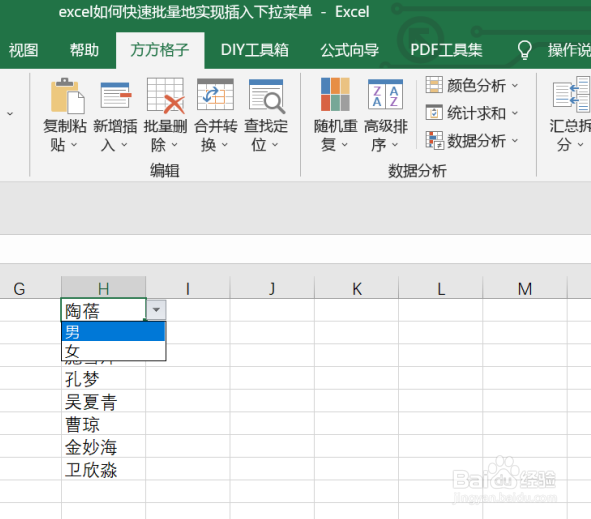This screenshot has width=591, height=519.
Task: Switch to the 帮助 tab
Action: pos(84,50)
